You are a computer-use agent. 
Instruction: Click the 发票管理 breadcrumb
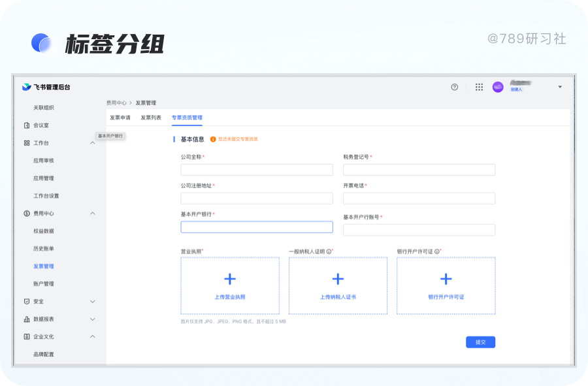[x=146, y=103]
